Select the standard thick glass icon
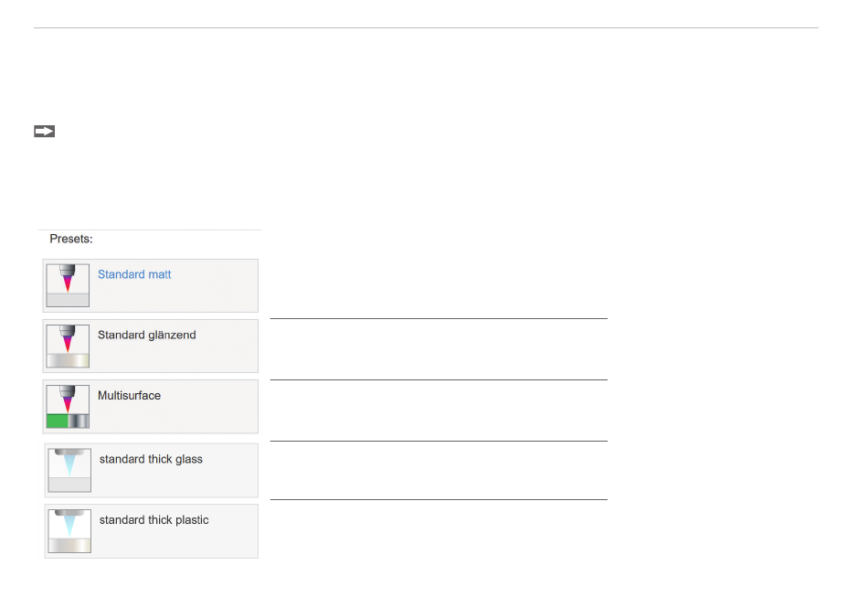868x608 pixels. (x=69, y=470)
